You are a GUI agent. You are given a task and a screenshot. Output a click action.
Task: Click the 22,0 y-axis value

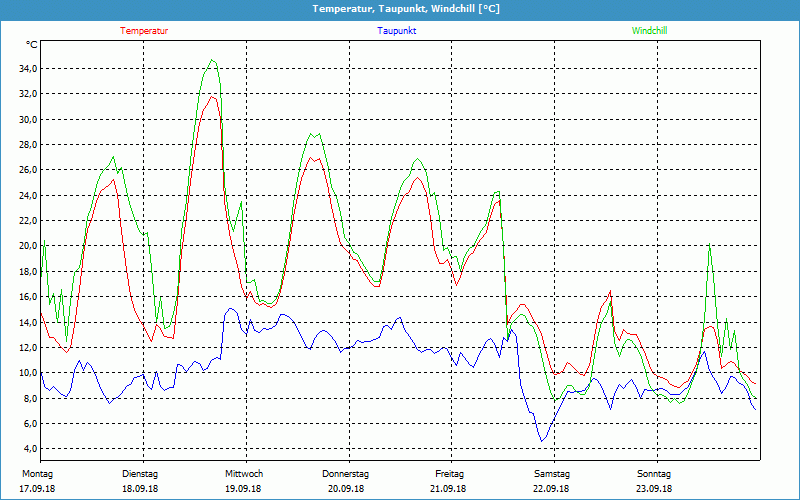[x=29, y=220]
